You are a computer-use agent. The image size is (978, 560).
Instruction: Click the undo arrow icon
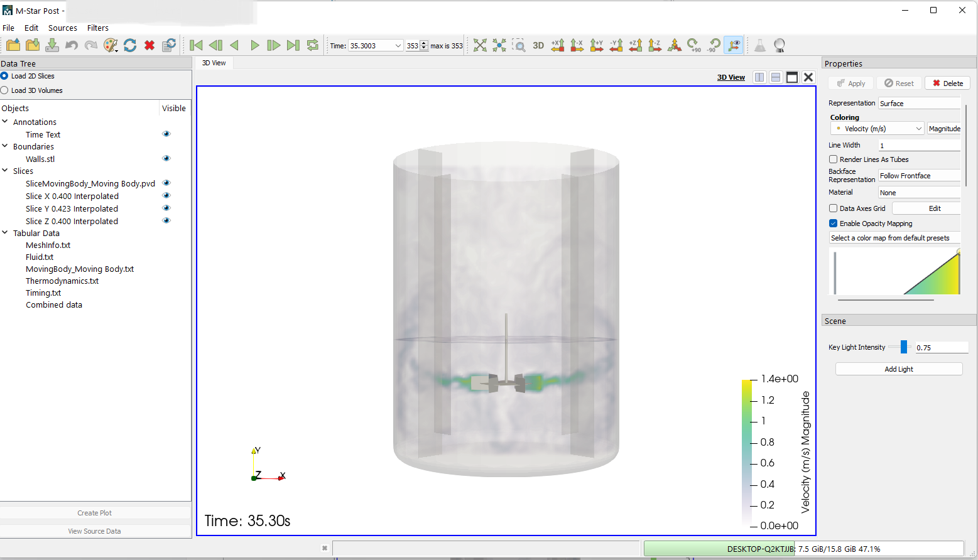(x=72, y=45)
